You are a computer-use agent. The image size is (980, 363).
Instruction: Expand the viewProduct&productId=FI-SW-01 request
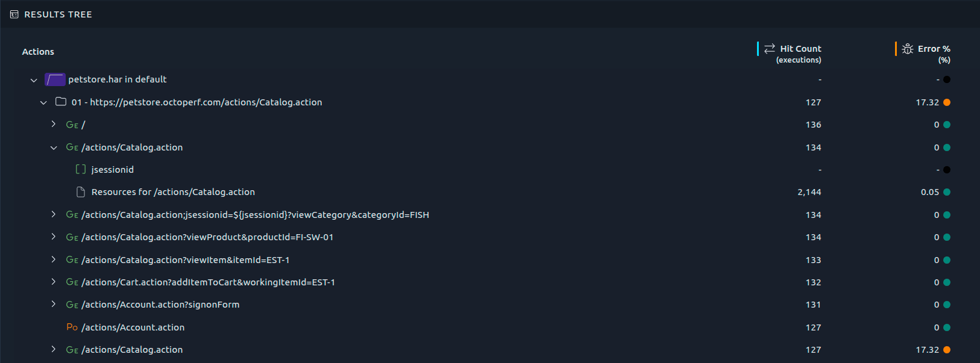pyautogui.click(x=53, y=237)
